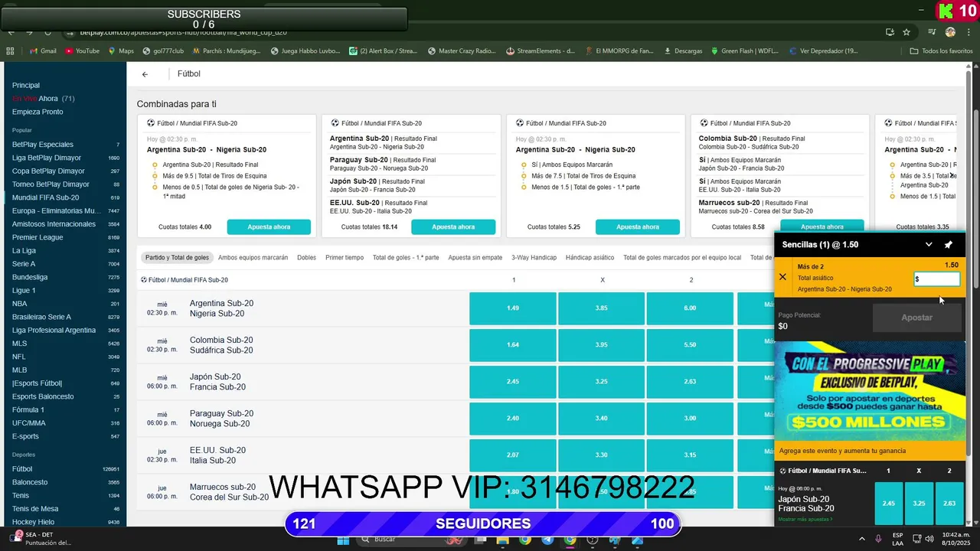Screen dimensions: 980x551
Task: Select Mundial FIFA Sub-20 in sidebar
Action: click(45, 197)
